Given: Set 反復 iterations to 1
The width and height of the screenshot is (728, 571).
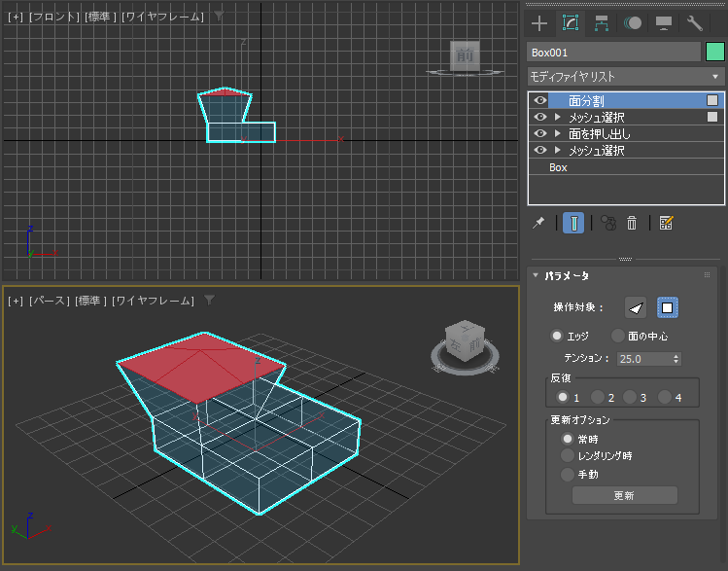Looking at the screenshot, I should (563, 397).
